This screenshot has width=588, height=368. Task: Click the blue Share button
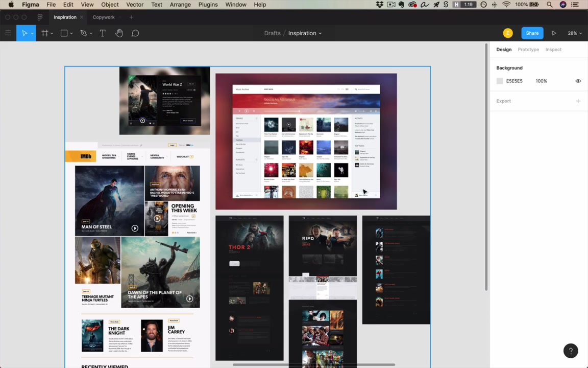click(x=532, y=33)
